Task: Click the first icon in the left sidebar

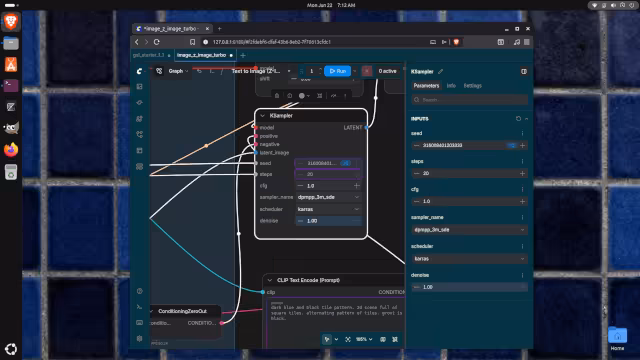Action: pos(140,87)
